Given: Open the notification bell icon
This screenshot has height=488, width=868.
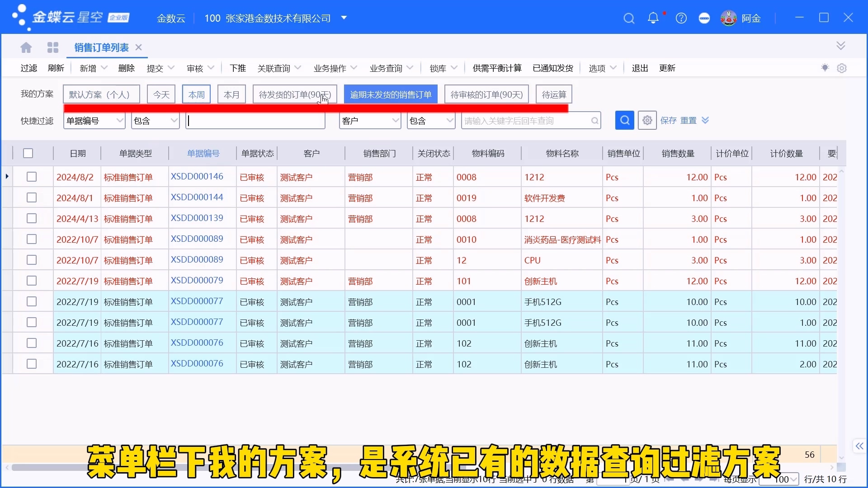Looking at the screenshot, I should [x=654, y=19].
